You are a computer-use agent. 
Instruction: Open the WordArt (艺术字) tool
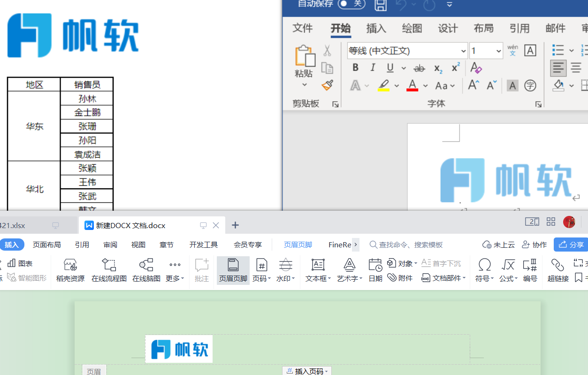(x=350, y=270)
